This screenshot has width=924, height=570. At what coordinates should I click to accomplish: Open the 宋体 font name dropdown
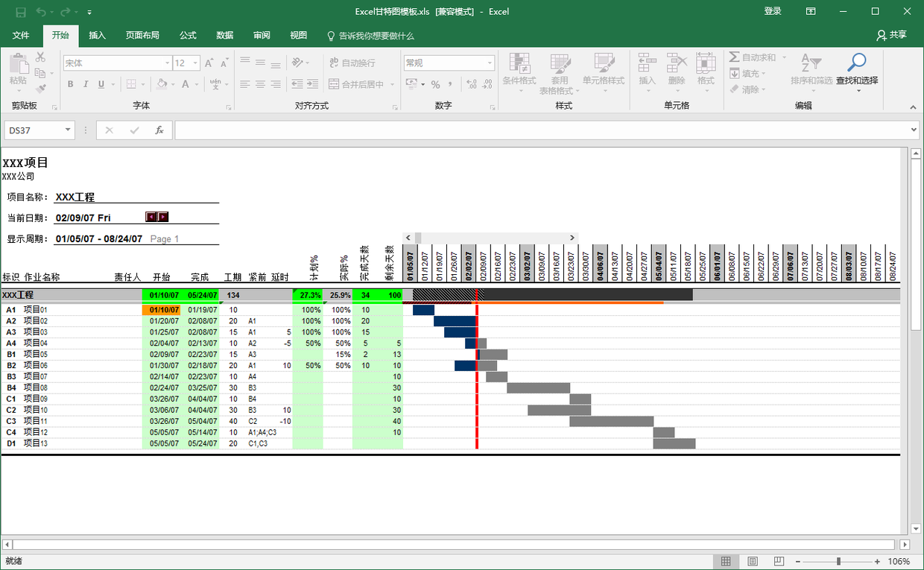[x=167, y=63]
